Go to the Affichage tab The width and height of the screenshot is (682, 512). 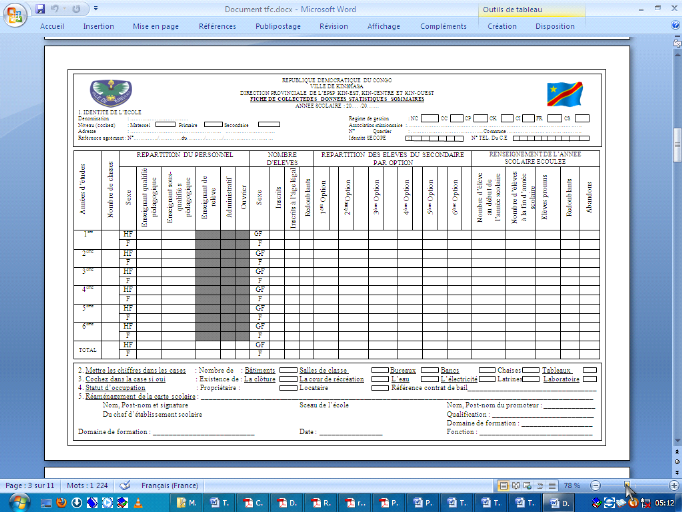coord(384,26)
